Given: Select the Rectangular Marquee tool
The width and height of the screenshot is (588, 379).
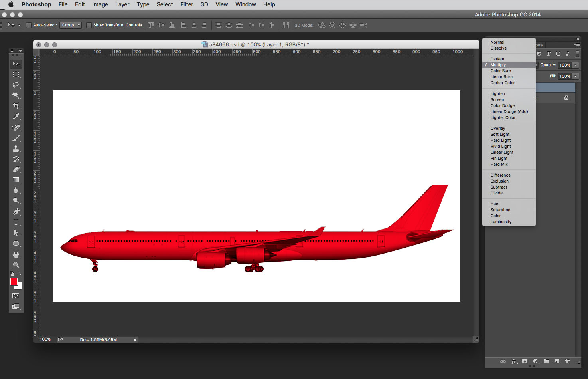Looking at the screenshot, I should tap(16, 75).
